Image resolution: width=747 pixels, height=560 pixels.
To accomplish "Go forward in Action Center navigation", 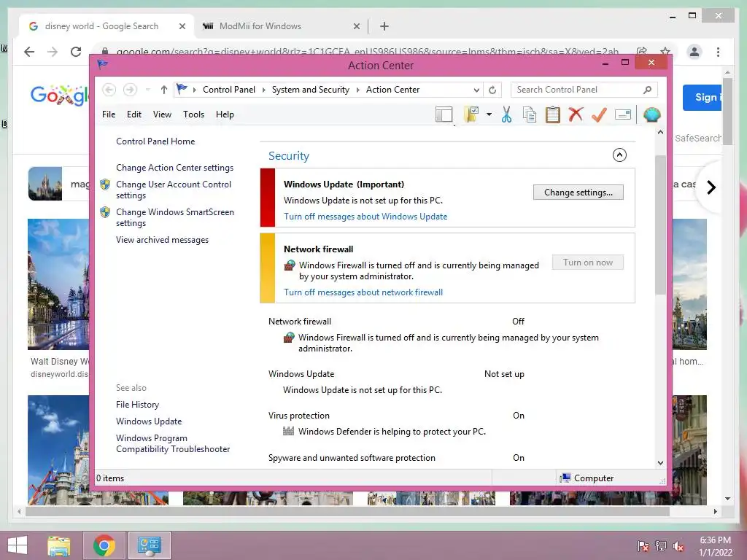I will click(x=130, y=90).
